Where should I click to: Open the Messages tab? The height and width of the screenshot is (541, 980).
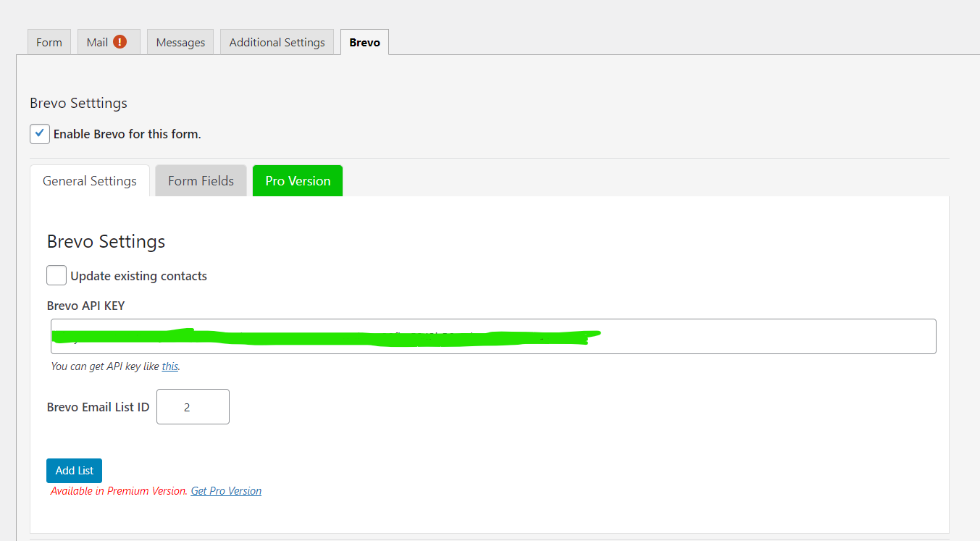(x=180, y=42)
